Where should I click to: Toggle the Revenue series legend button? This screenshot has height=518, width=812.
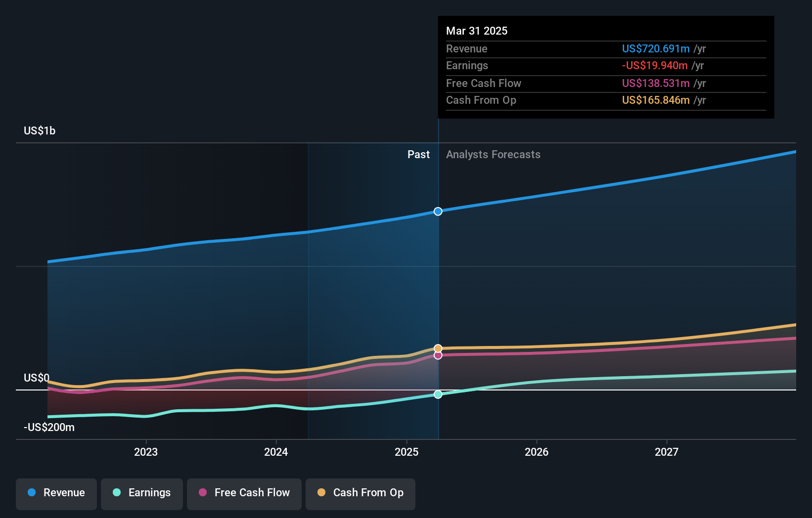pyautogui.click(x=56, y=494)
